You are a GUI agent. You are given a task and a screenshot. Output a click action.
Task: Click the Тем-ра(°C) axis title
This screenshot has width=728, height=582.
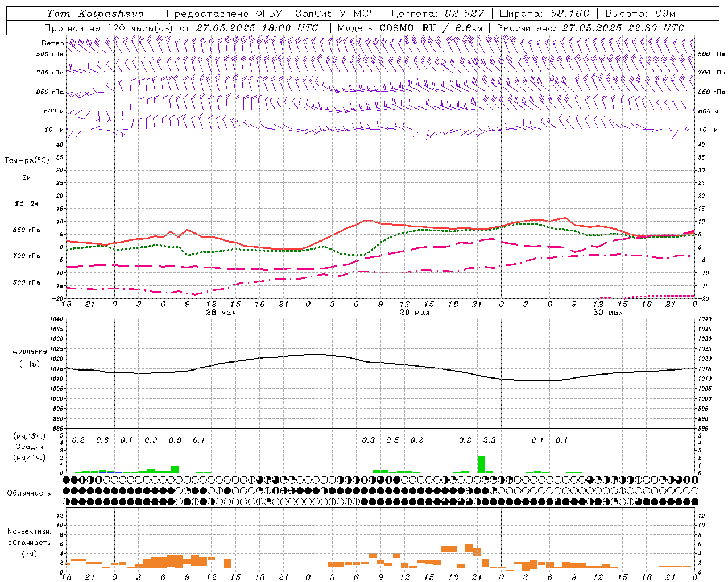pyautogui.click(x=27, y=161)
